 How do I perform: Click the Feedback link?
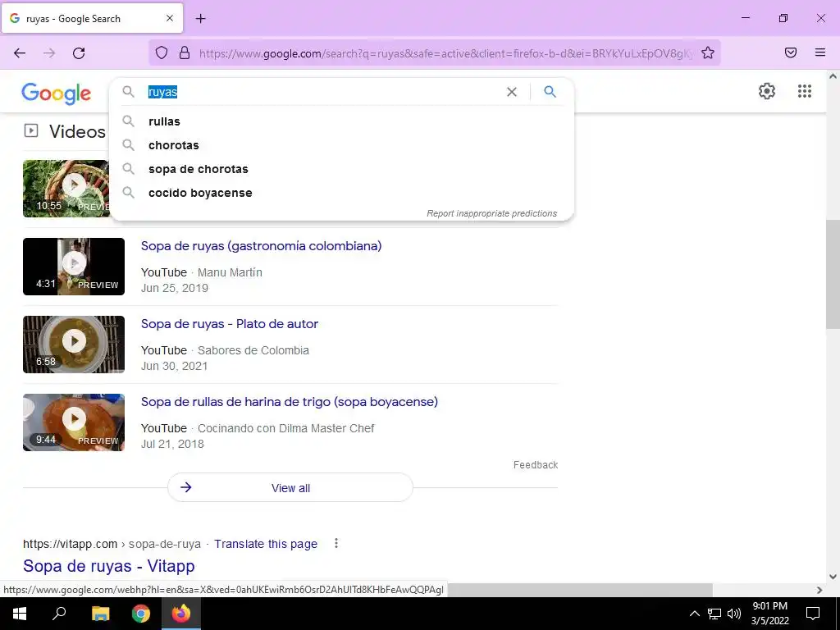pyautogui.click(x=536, y=465)
